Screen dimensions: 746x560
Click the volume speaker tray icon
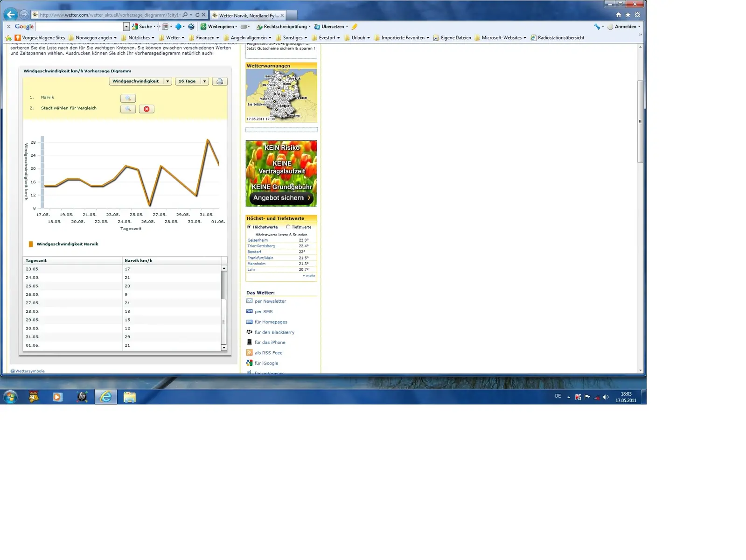606,397
